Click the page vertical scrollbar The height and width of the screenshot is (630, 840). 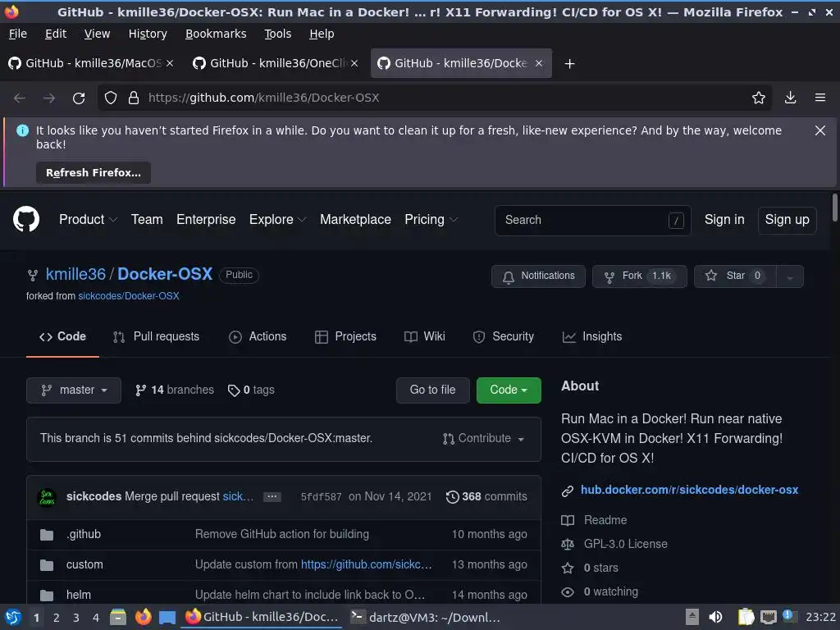click(834, 208)
